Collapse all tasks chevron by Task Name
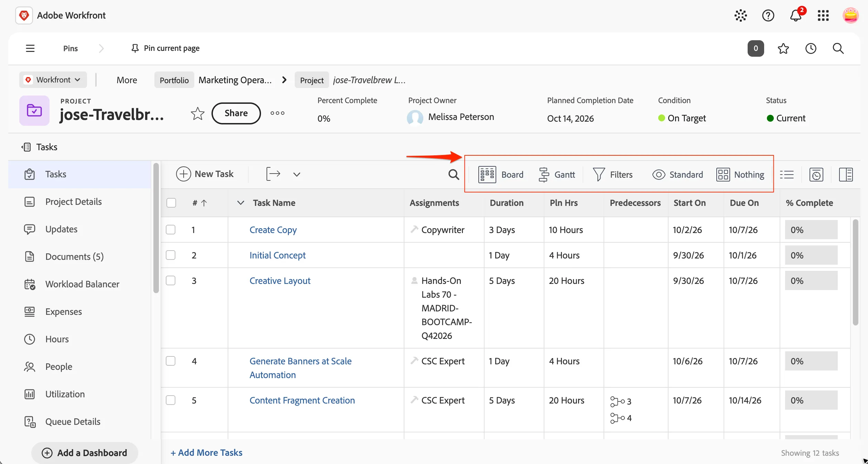 pyautogui.click(x=241, y=203)
